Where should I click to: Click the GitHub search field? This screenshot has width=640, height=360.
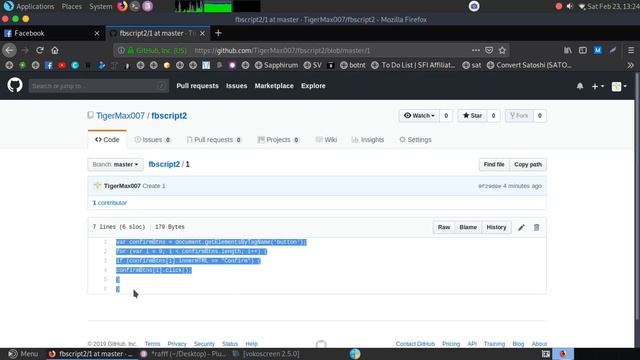98,86
